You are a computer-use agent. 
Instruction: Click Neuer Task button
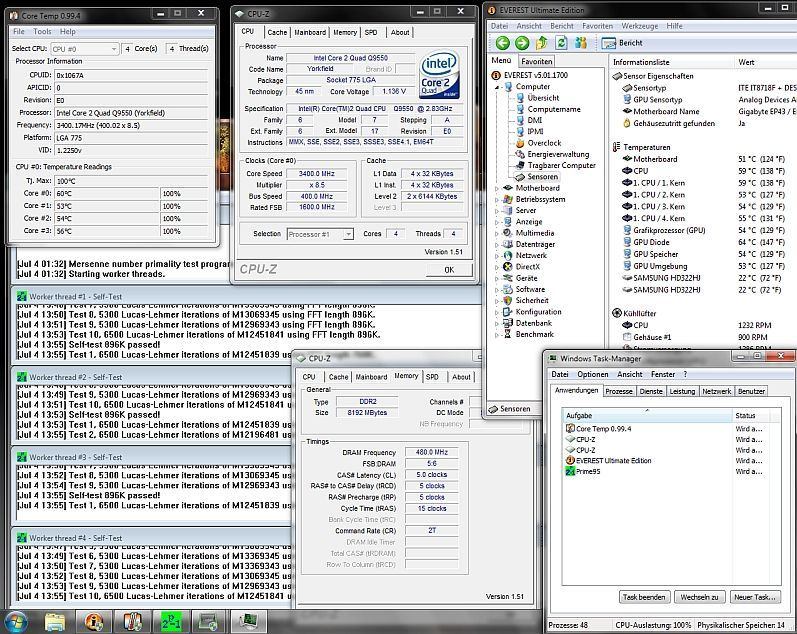point(755,597)
